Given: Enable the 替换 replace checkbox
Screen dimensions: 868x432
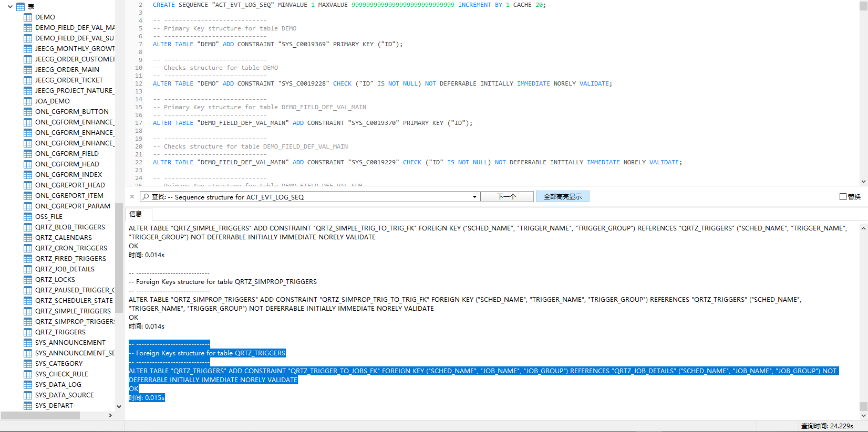Looking at the screenshot, I should pos(843,197).
